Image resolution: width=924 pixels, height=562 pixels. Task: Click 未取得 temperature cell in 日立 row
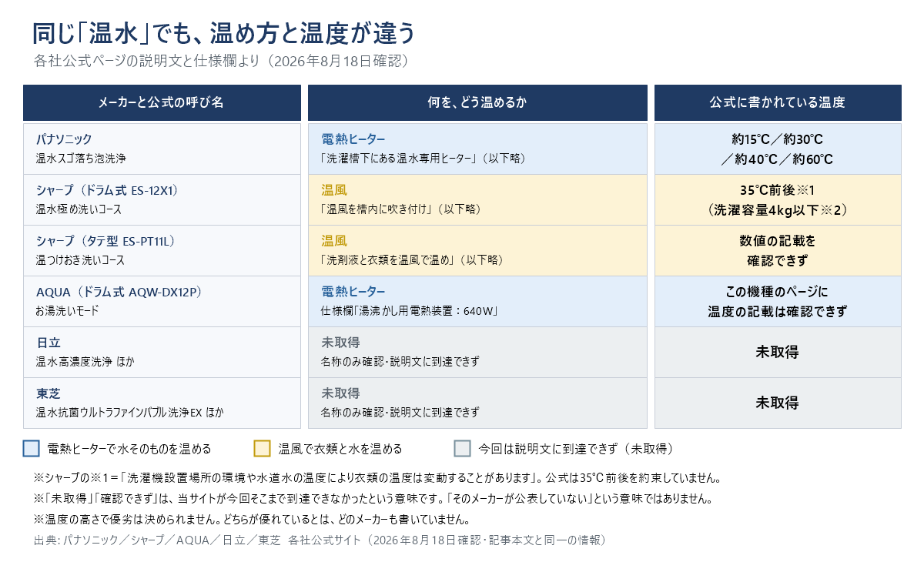pos(778,352)
